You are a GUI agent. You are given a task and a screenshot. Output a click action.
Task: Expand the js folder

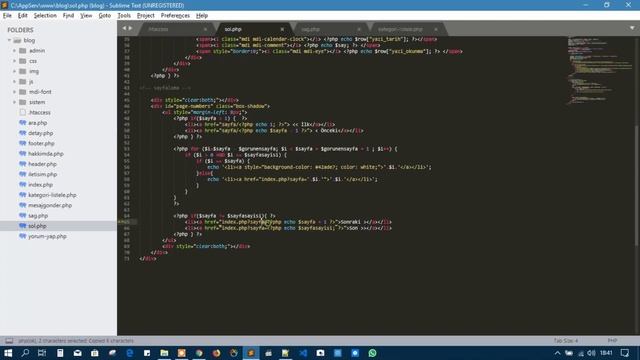coord(14,82)
